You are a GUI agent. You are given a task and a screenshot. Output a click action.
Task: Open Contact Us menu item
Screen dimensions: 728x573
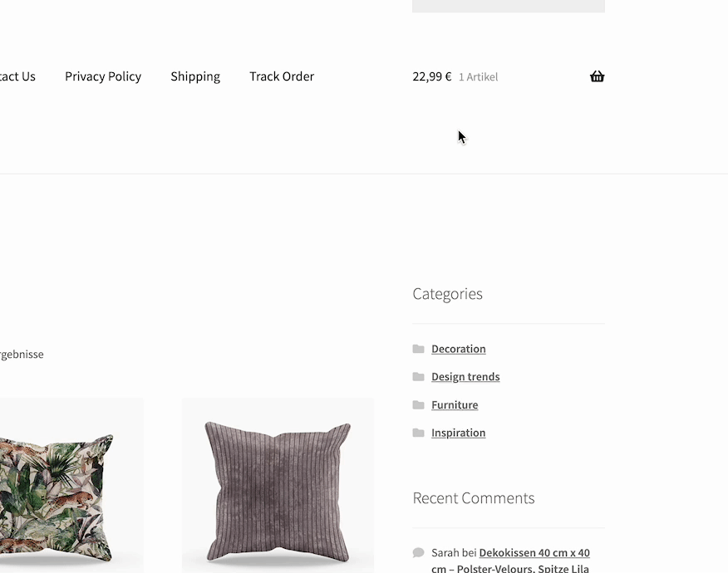click(17, 76)
